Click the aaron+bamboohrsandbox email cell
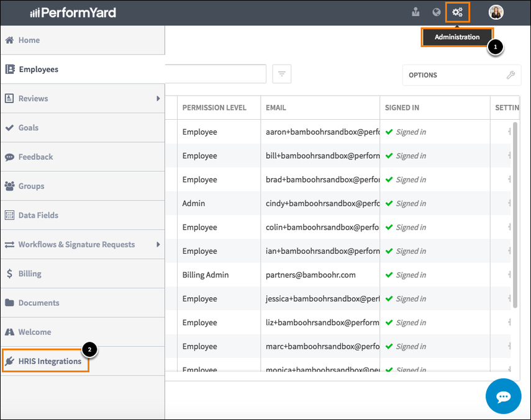Screen dimensions: 531x420 click(x=320, y=132)
